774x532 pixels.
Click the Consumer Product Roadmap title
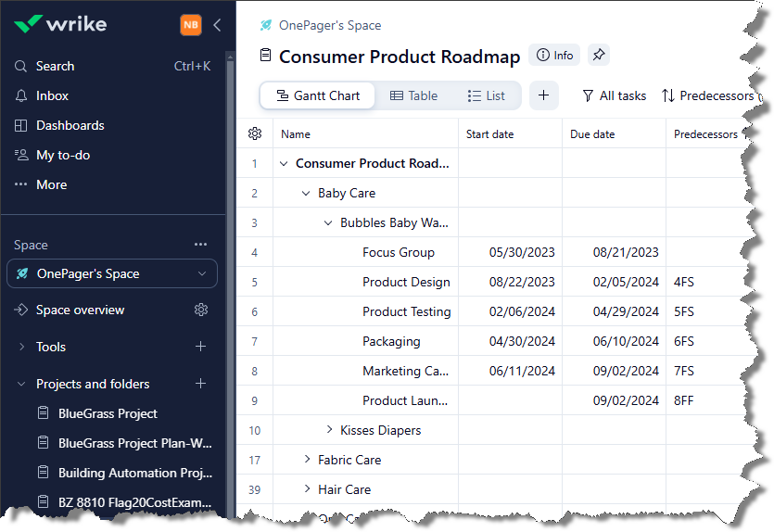[400, 57]
